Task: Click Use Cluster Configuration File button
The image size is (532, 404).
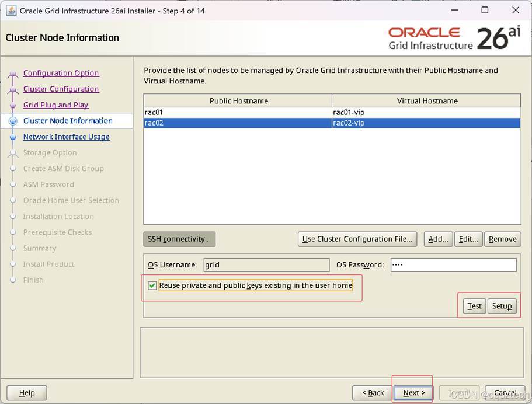Action: 357,239
